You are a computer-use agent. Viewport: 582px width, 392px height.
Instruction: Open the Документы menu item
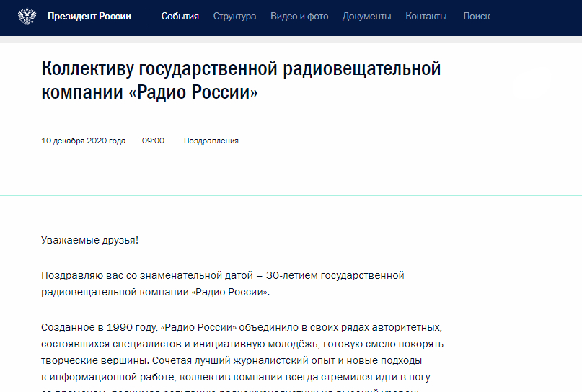[x=366, y=17]
